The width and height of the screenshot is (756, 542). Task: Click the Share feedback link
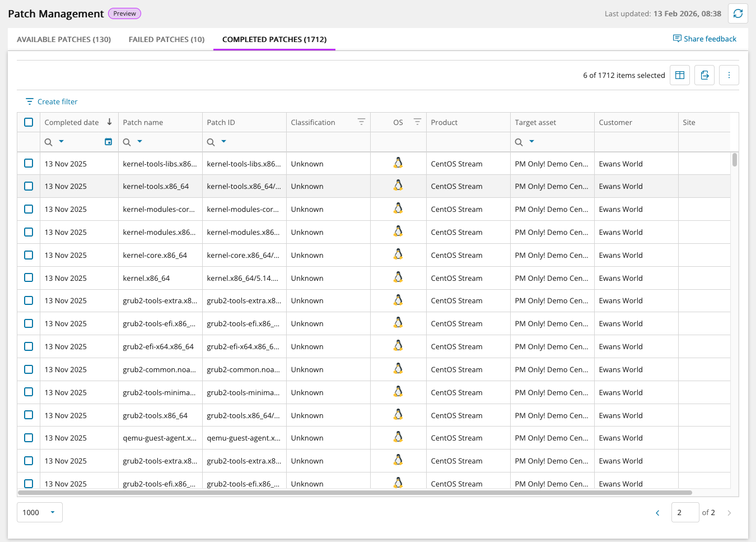click(x=704, y=39)
